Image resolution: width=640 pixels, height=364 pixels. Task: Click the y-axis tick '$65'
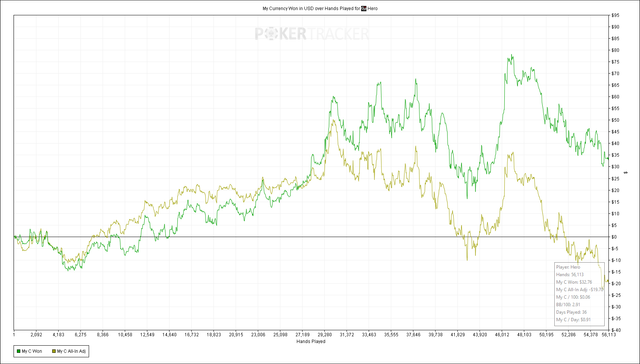[x=615, y=85]
